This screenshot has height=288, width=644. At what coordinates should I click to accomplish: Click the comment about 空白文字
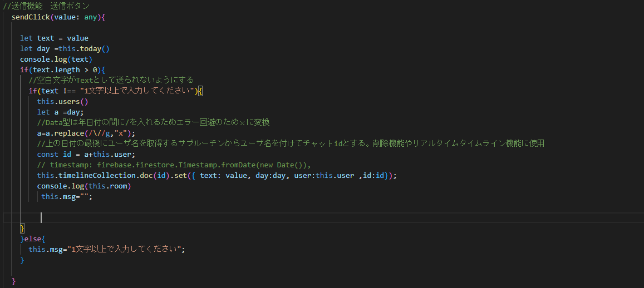[111, 81]
